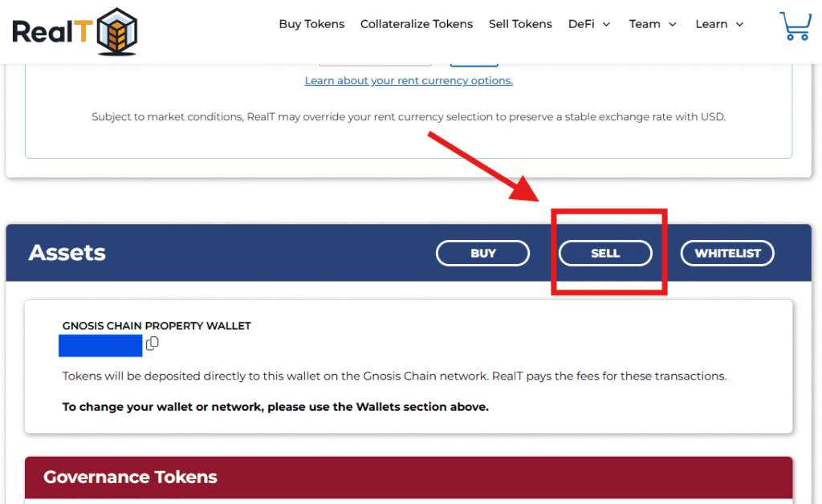Expand the Learn dropdown chevron
The width and height of the screenshot is (822, 504).
coord(739,24)
